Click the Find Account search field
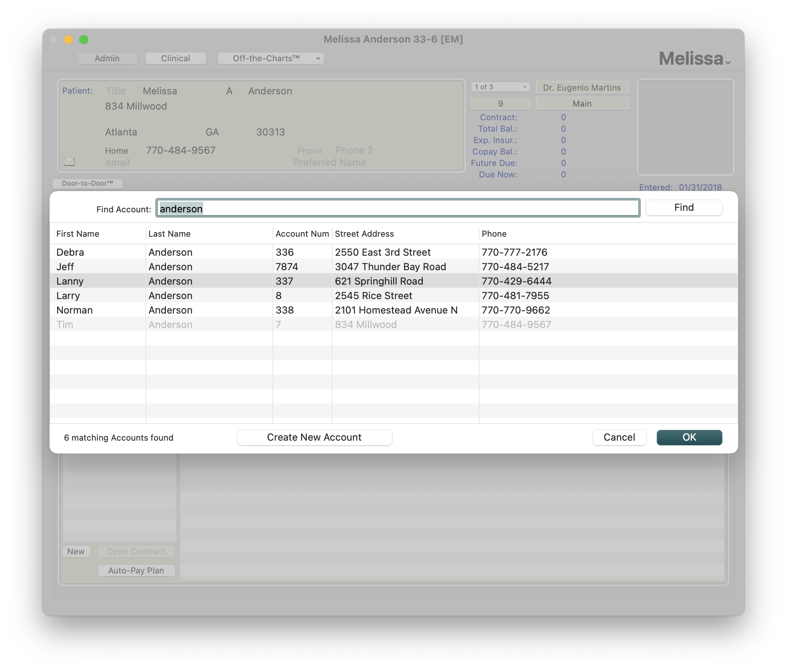Viewport: 787px width, 672px height. coord(398,209)
